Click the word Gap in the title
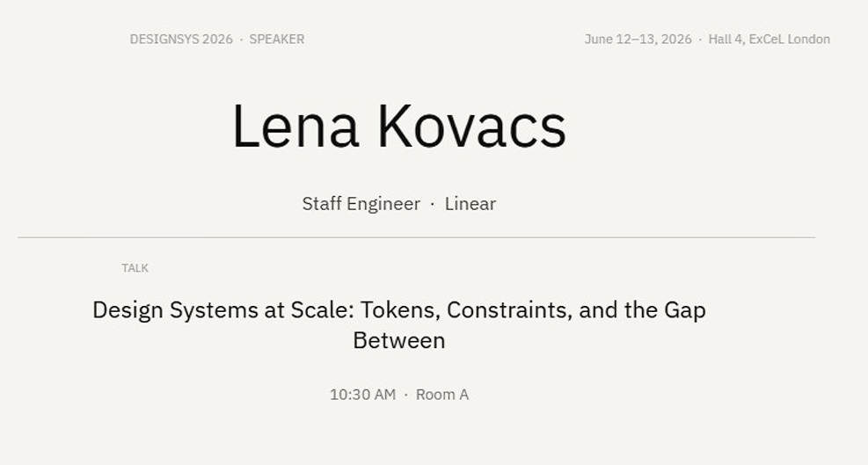The height and width of the screenshot is (465, 868). [685, 310]
